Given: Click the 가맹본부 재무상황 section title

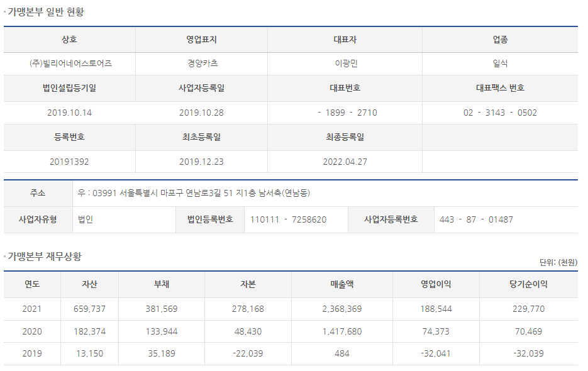Looking at the screenshot, I should point(45,257).
